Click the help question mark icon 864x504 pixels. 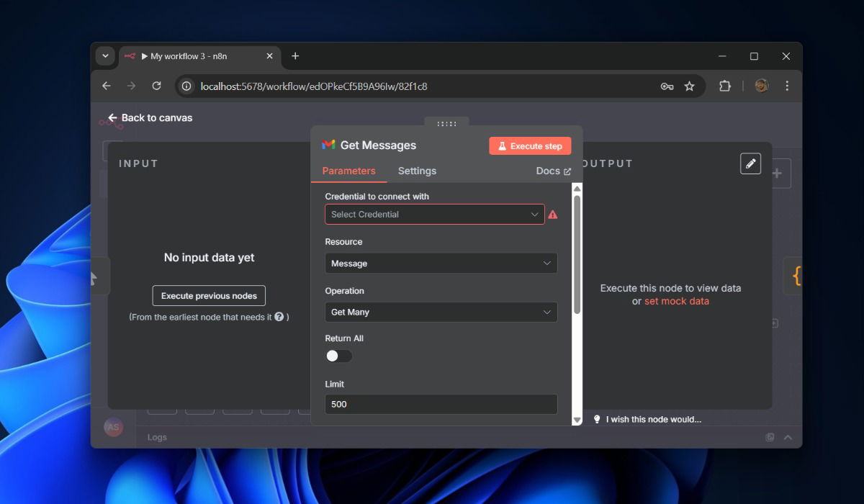point(279,317)
